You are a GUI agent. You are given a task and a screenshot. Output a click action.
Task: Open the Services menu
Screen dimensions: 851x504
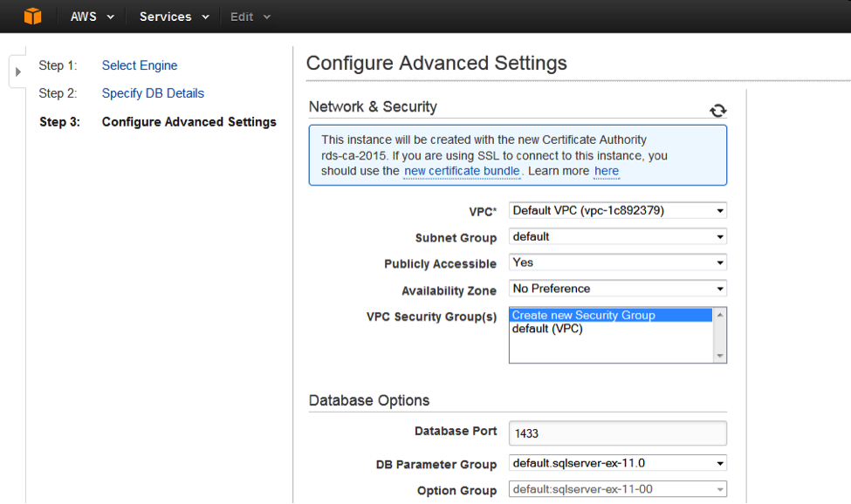coord(175,17)
